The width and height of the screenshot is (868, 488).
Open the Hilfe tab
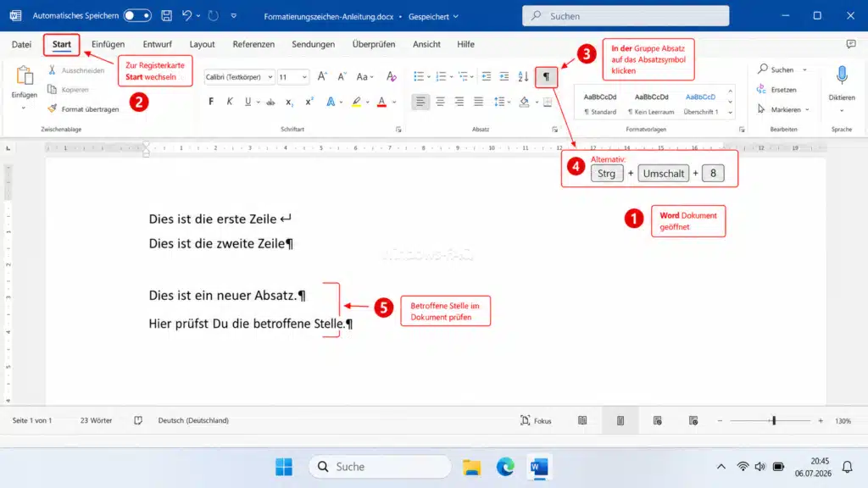pos(465,44)
